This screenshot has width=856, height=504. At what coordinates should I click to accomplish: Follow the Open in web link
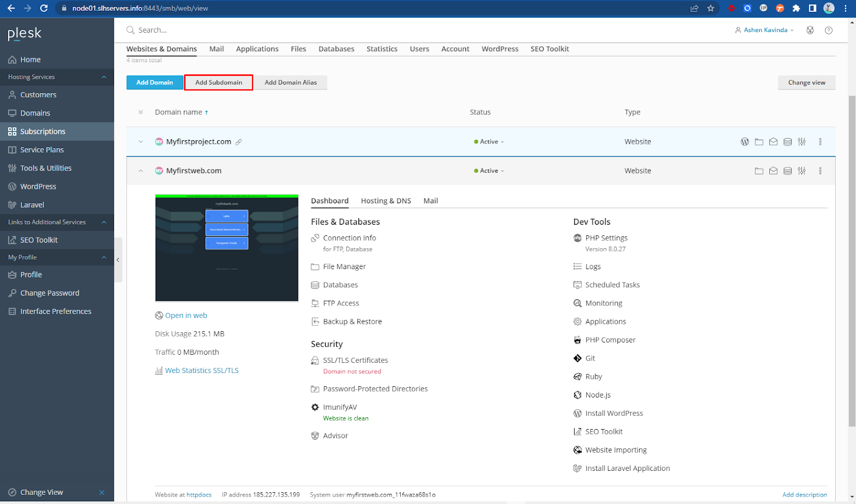186,316
